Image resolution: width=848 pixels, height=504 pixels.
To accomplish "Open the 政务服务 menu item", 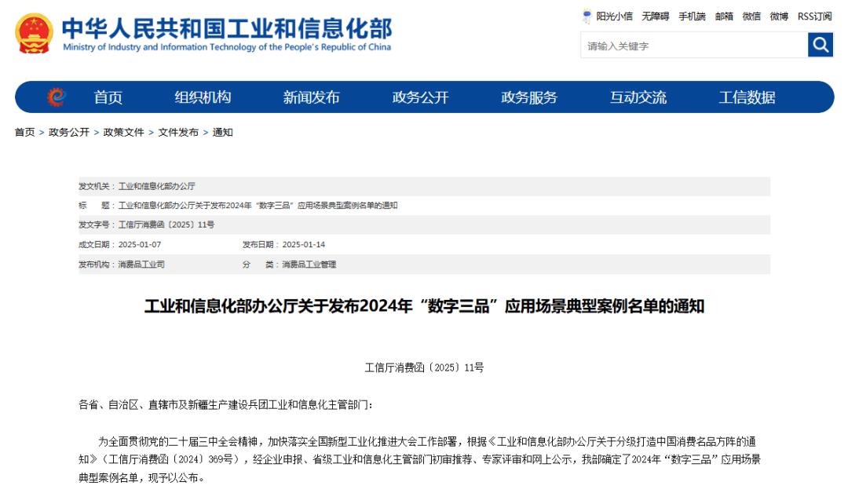I will tap(529, 97).
